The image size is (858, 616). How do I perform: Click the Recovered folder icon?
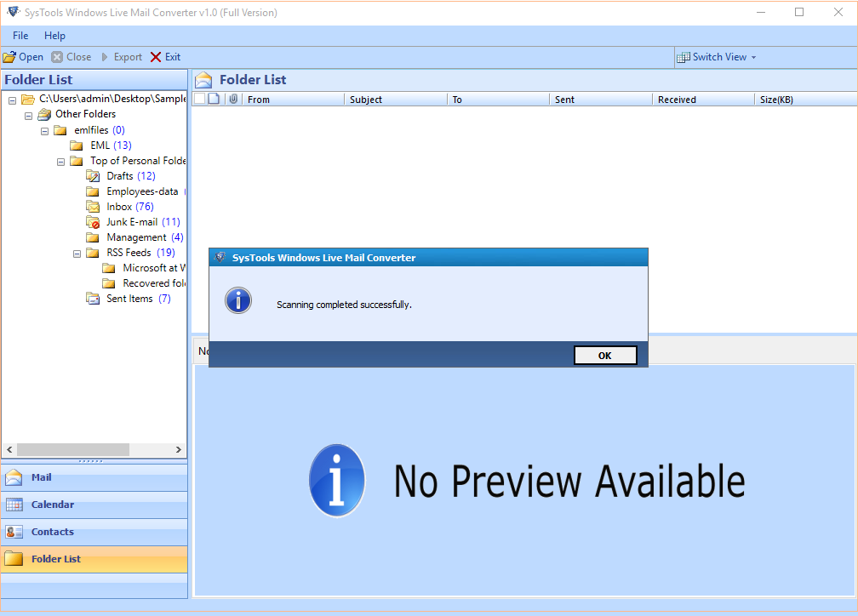[109, 283]
